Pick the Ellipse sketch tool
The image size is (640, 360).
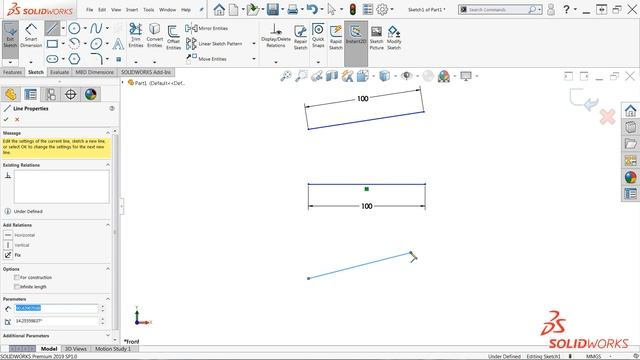[96, 44]
